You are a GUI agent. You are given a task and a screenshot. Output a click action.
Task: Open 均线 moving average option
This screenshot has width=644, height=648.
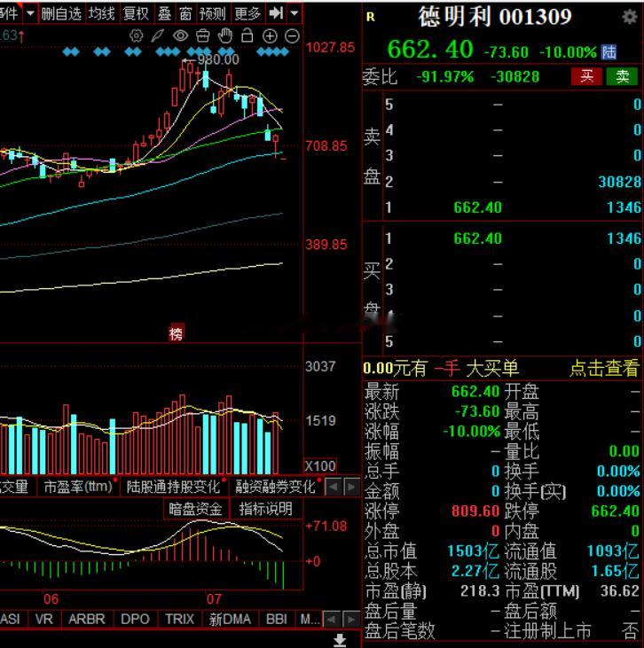coord(101,13)
